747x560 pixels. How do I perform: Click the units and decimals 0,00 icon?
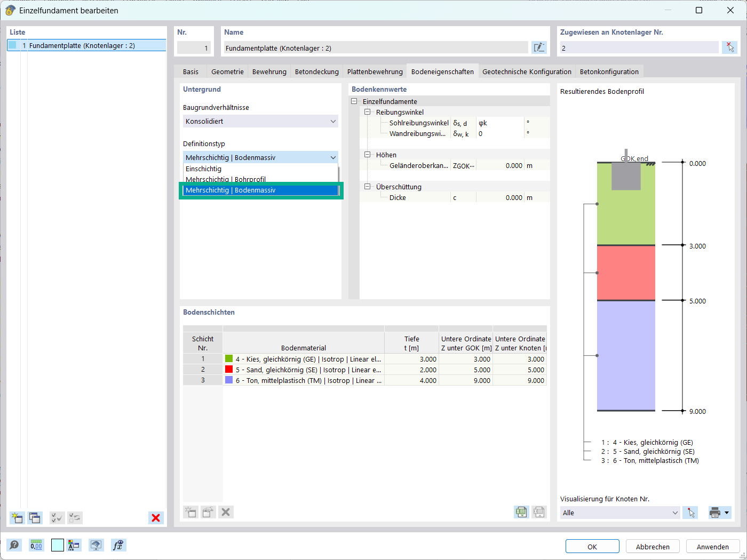[36, 545]
